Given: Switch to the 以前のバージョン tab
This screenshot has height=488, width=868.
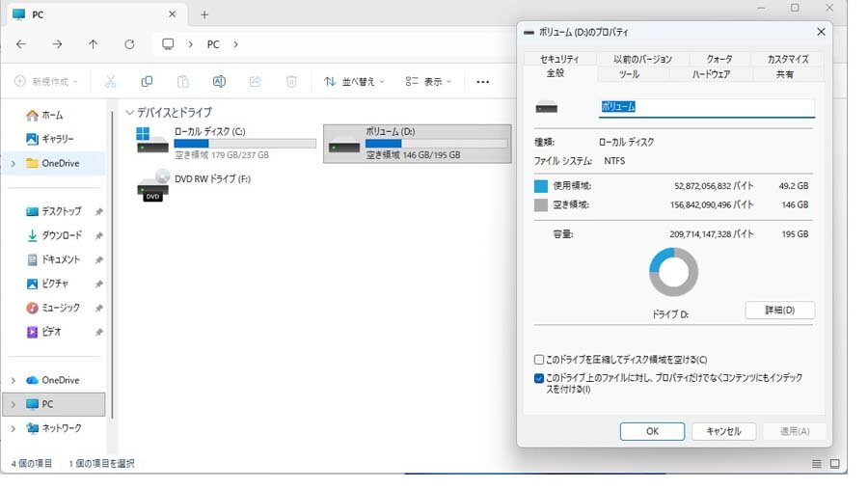Looking at the screenshot, I should click(642, 59).
